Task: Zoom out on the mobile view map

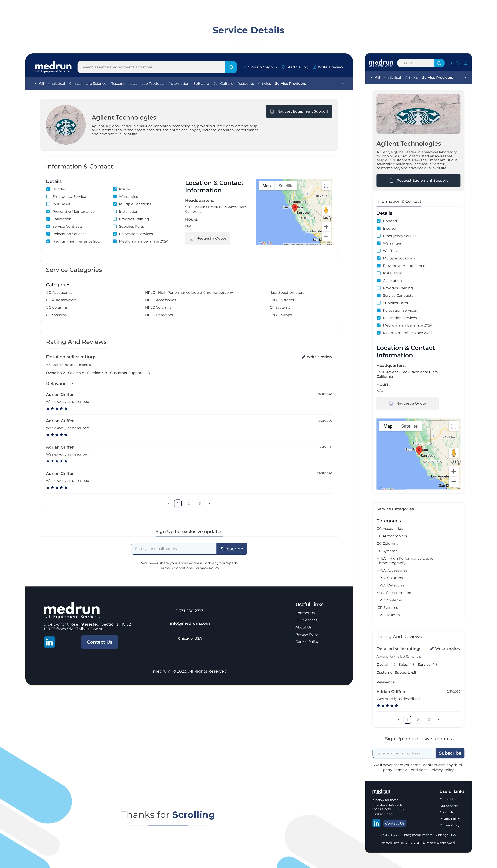Action: (x=454, y=482)
